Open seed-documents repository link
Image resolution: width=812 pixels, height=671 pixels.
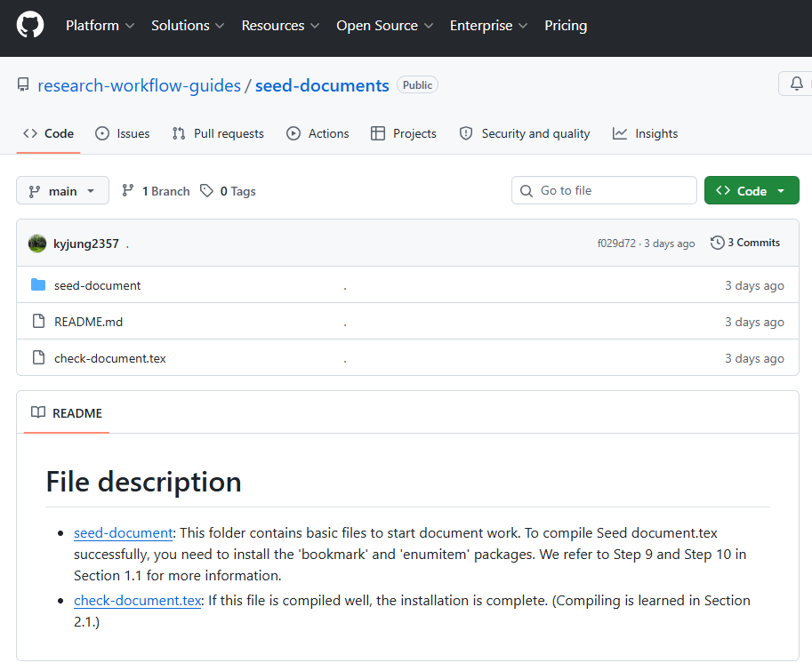[322, 85]
